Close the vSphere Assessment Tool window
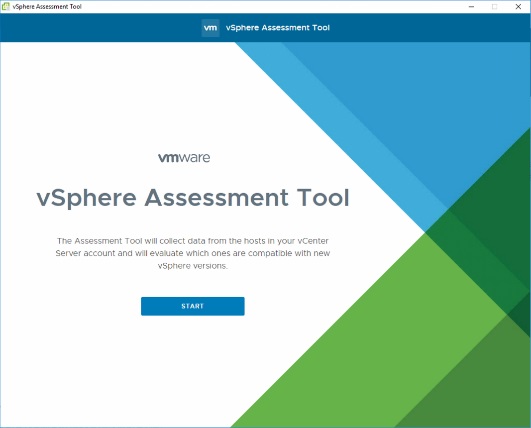This screenshot has width=531, height=428. tap(518, 6)
